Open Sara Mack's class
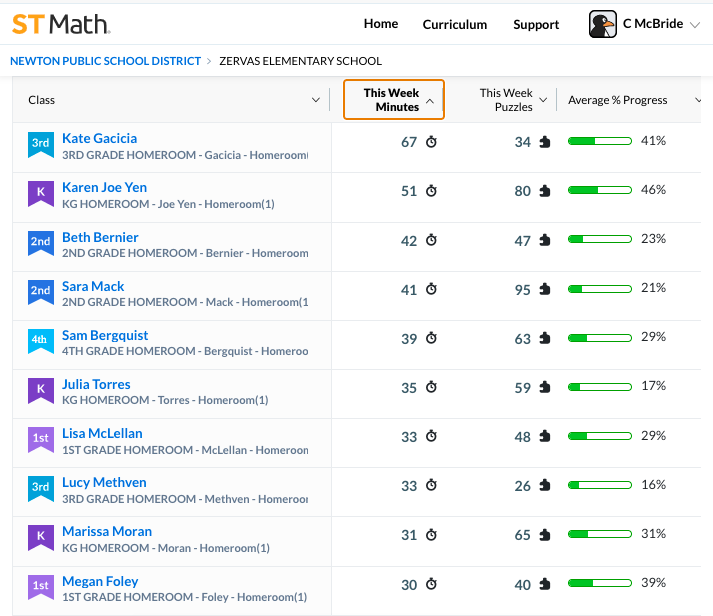Viewport: 713px width, 616px height. click(93, 286)
